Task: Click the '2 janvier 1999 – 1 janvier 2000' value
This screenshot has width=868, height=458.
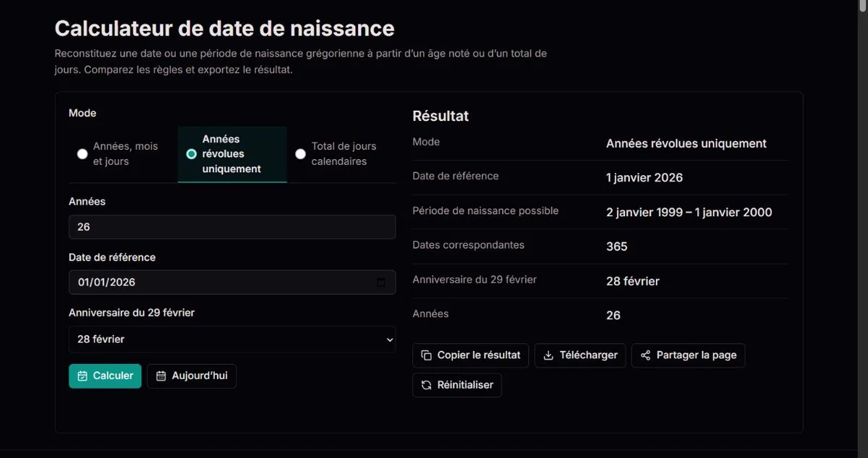Action: [689, 212]
